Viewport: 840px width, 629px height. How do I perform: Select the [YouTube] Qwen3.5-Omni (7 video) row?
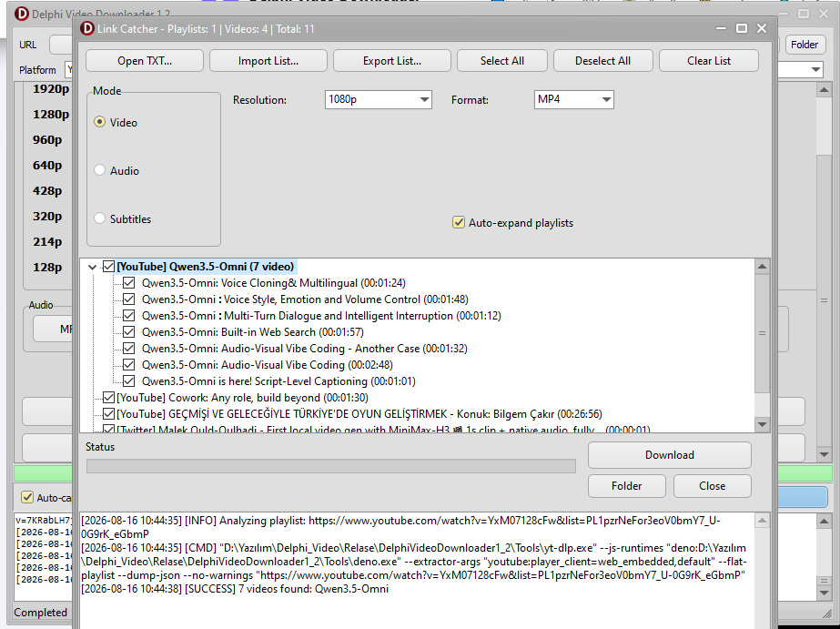(205, 267)
